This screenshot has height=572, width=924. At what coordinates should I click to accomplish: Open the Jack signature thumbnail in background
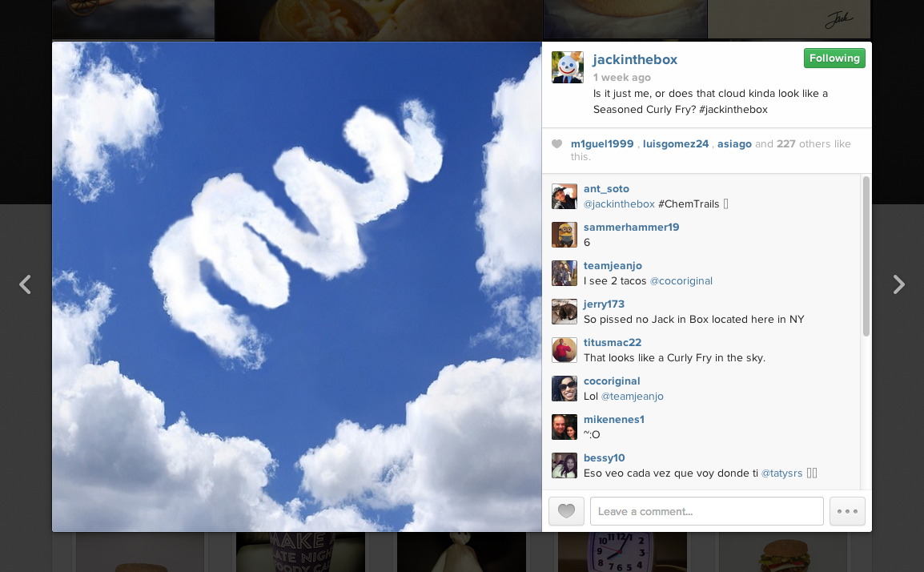click(789, 19)
